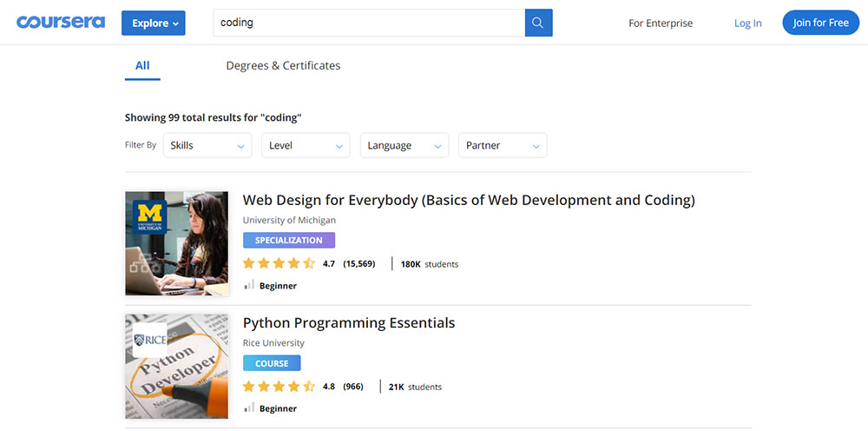This screenshot has width=868, height=431.
Task: Click the Rice University partner text
Action: point(273,343)
